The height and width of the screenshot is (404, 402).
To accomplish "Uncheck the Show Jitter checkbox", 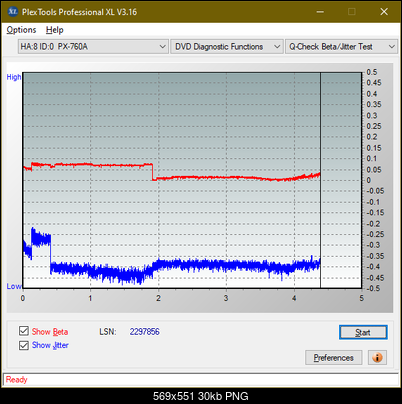I will (x=24, y=345).
